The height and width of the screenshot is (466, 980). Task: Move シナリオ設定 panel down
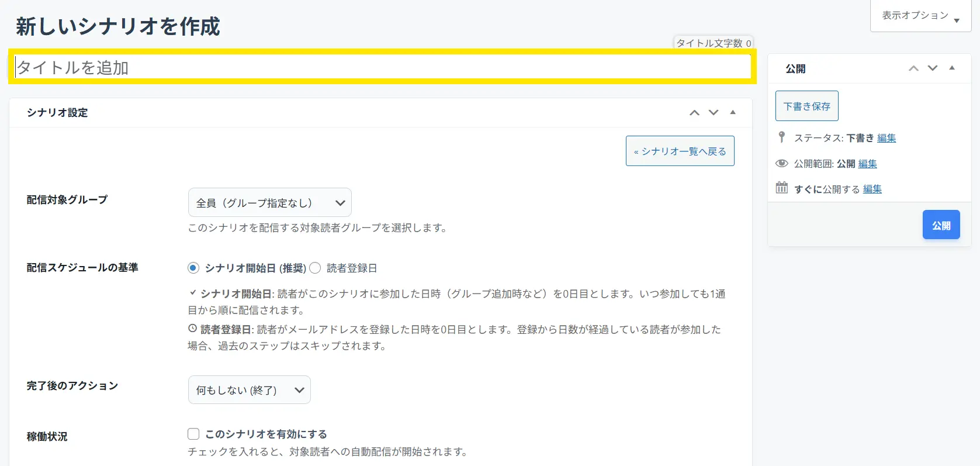714,113
